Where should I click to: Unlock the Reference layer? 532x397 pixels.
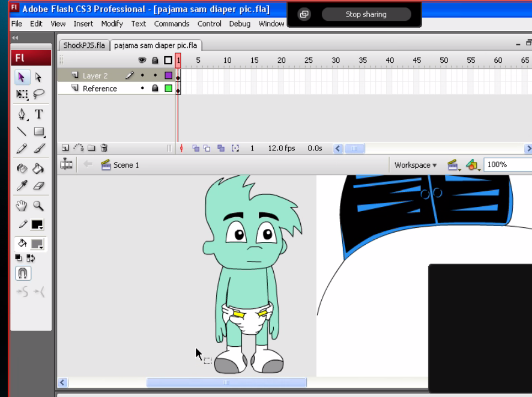[x=155, y=88]
